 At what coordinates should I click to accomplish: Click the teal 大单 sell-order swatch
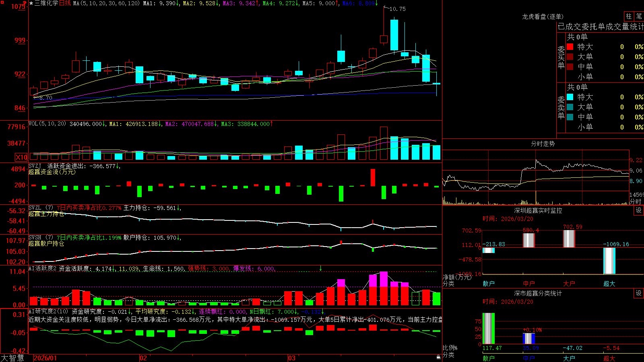570,107
